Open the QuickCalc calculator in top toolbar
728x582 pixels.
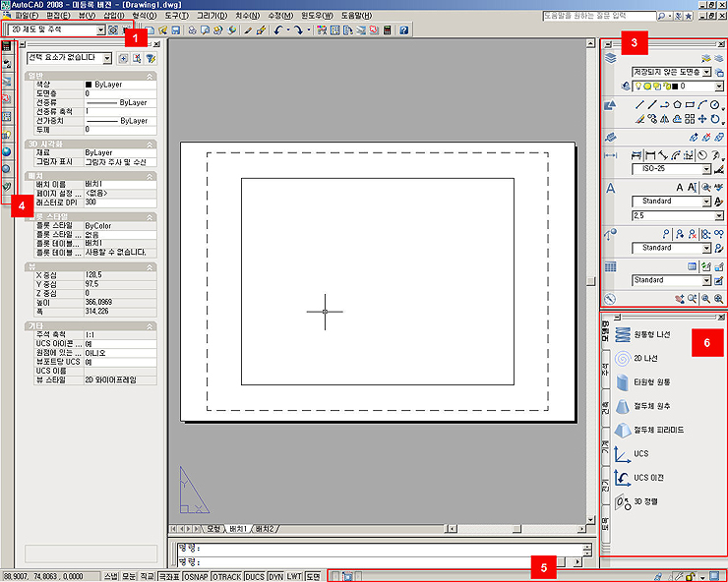tap(387, 30)
